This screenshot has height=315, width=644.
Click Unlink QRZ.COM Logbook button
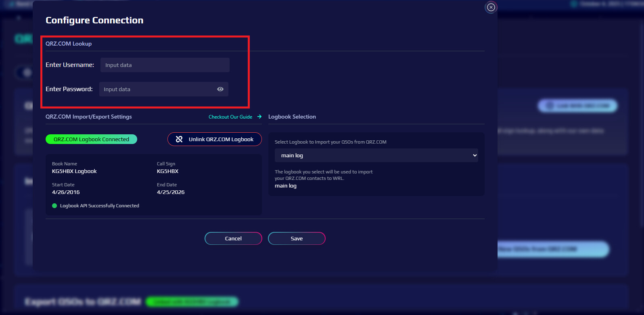[215, 139]
